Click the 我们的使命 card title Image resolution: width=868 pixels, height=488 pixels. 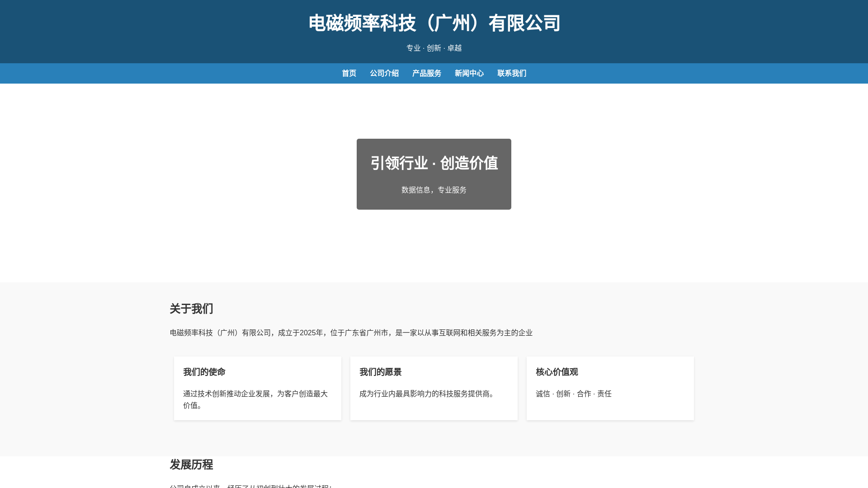tap(204, 372)
